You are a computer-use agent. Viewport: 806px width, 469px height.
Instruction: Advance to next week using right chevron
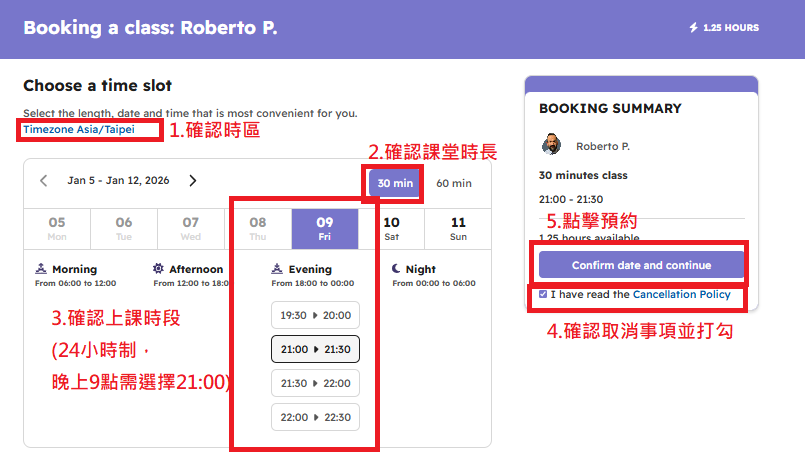(193, 181)
